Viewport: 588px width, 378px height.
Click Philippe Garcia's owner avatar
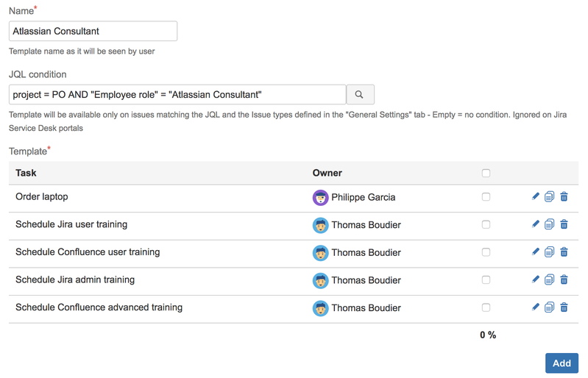(x=320, y=197)
